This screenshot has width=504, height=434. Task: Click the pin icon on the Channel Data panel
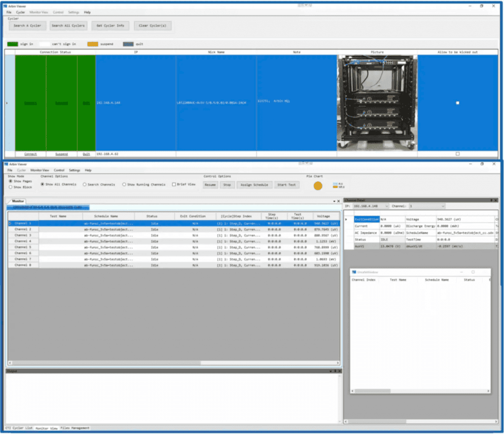pyautogui.click(x=491, y=200)
